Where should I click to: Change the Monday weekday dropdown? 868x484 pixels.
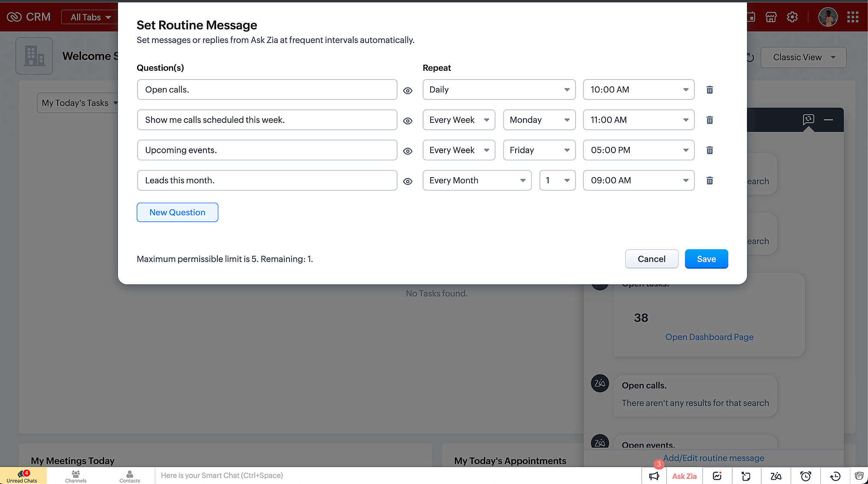click(x=539, y=120)
